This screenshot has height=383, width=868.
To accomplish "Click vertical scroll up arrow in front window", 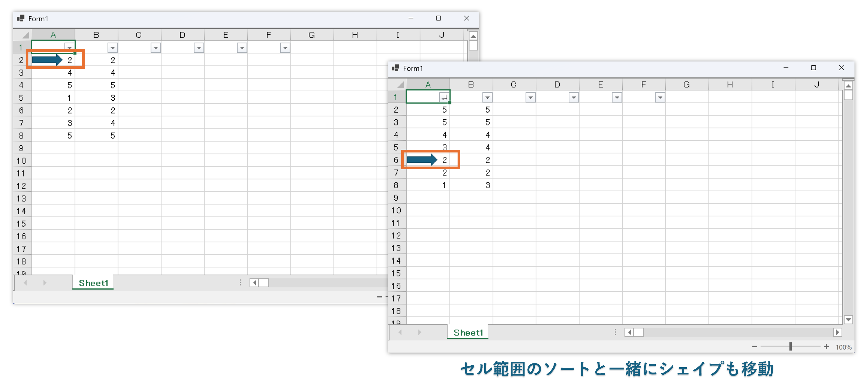I will (848, 86).
